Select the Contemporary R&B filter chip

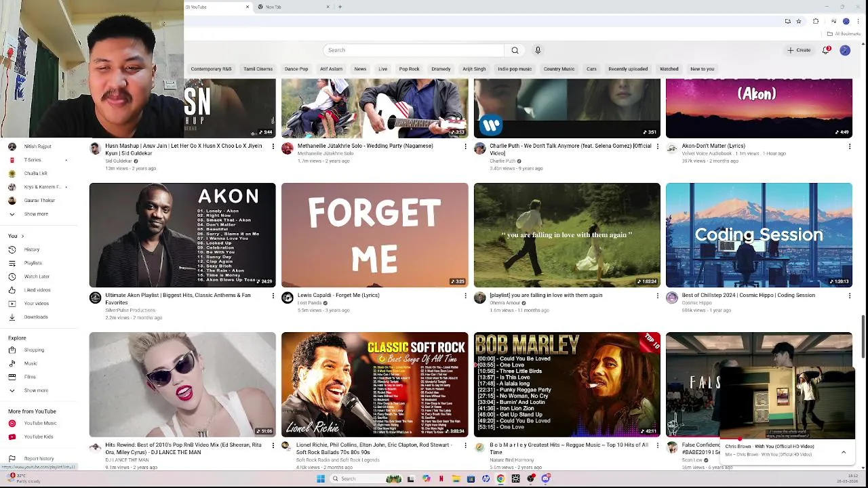point(211,69)
